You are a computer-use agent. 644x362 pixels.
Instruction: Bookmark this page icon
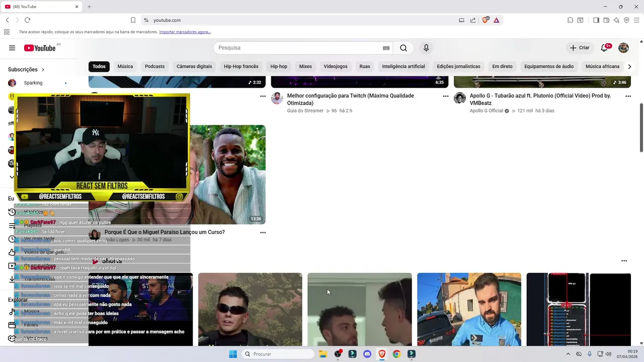(x=133, y=20)
